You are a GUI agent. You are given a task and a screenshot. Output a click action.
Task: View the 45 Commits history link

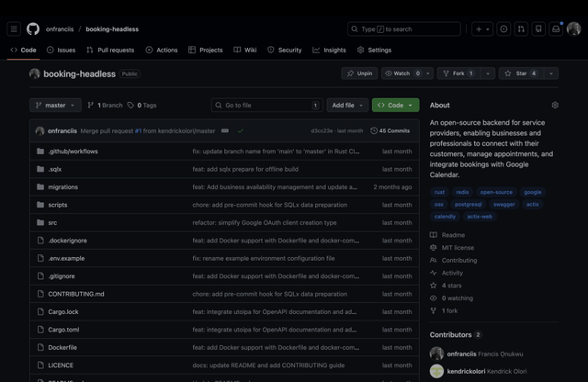(390, 131)
